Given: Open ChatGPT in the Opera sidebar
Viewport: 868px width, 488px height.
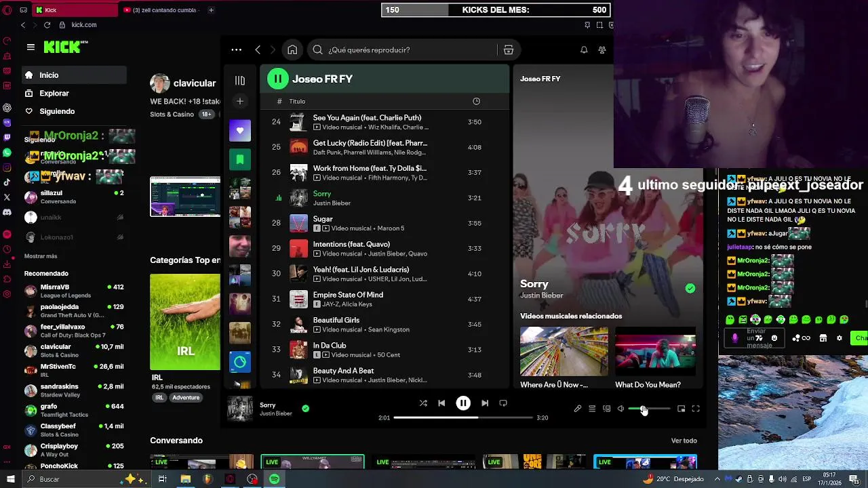Looking at the screenshot, I should click(x=7, y=108).
